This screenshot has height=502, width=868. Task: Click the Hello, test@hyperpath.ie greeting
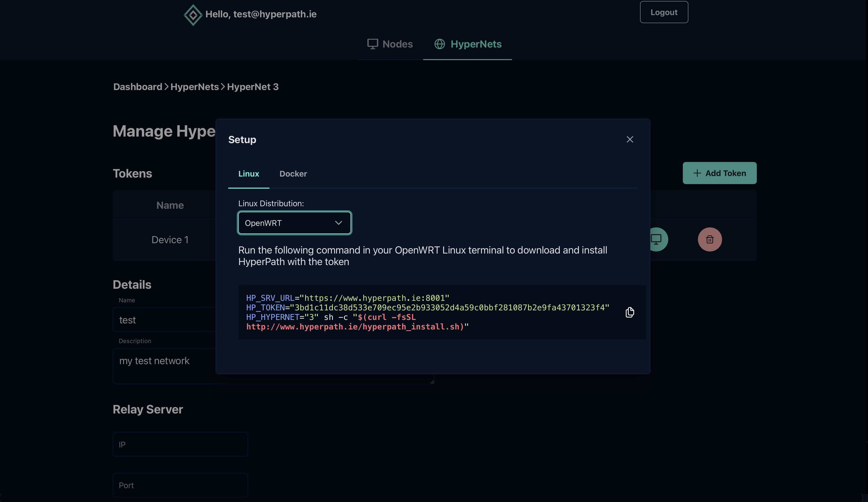click(261, 14)
